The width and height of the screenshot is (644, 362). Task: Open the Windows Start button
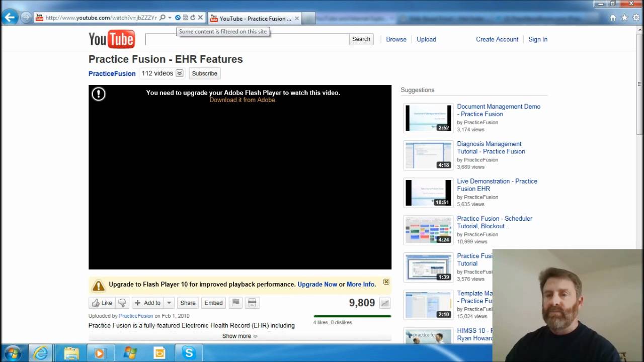[12, 353]
